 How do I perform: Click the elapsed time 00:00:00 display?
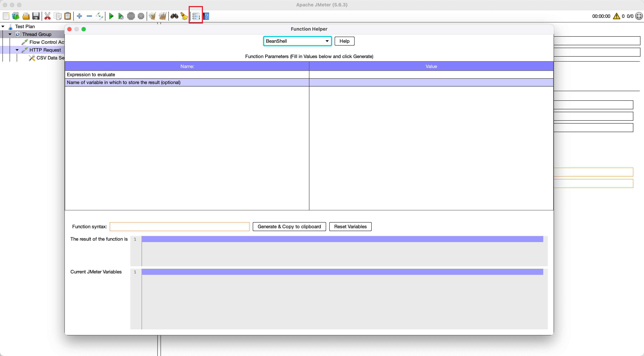[601, 16]
